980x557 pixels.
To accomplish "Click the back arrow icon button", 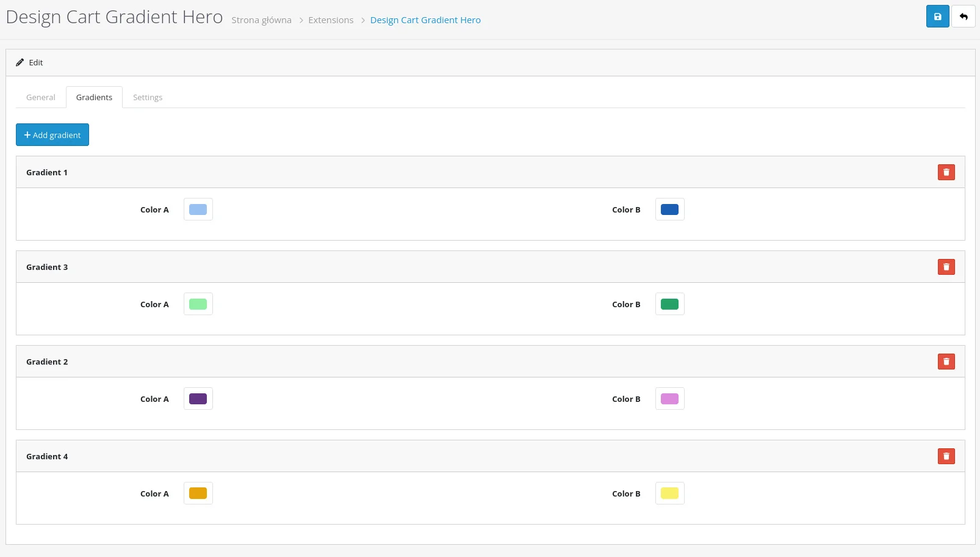I will 964,16.
